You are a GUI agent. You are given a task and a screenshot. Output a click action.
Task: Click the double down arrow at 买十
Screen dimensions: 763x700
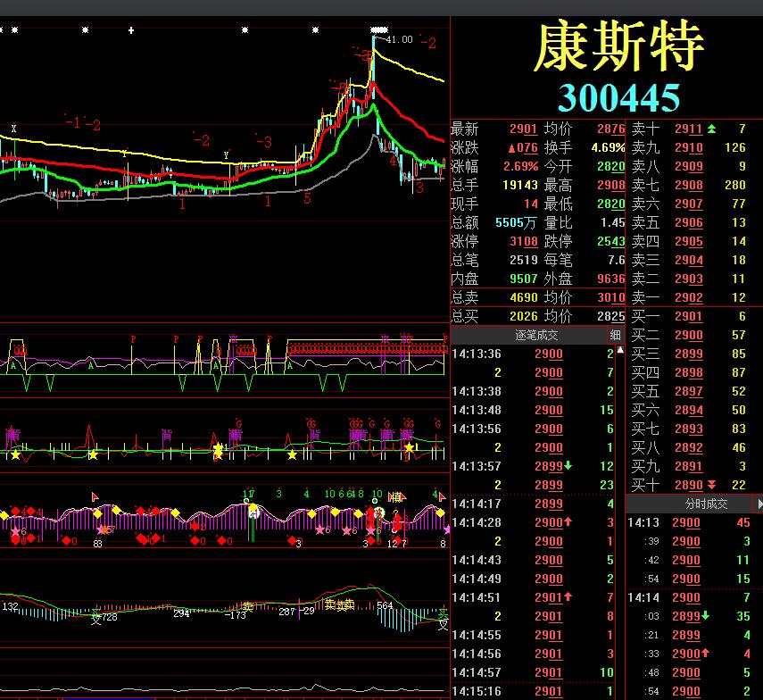pyautogui.click(x=711, y=485)
